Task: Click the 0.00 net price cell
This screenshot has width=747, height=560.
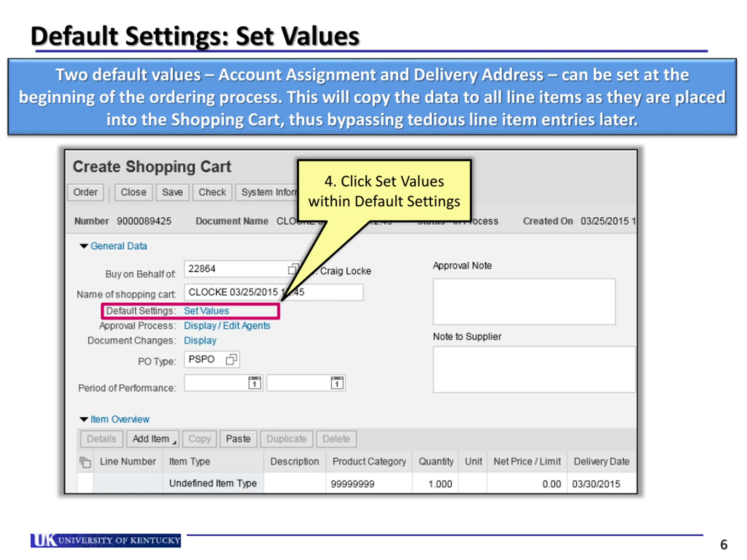Action: coord(527,483)
